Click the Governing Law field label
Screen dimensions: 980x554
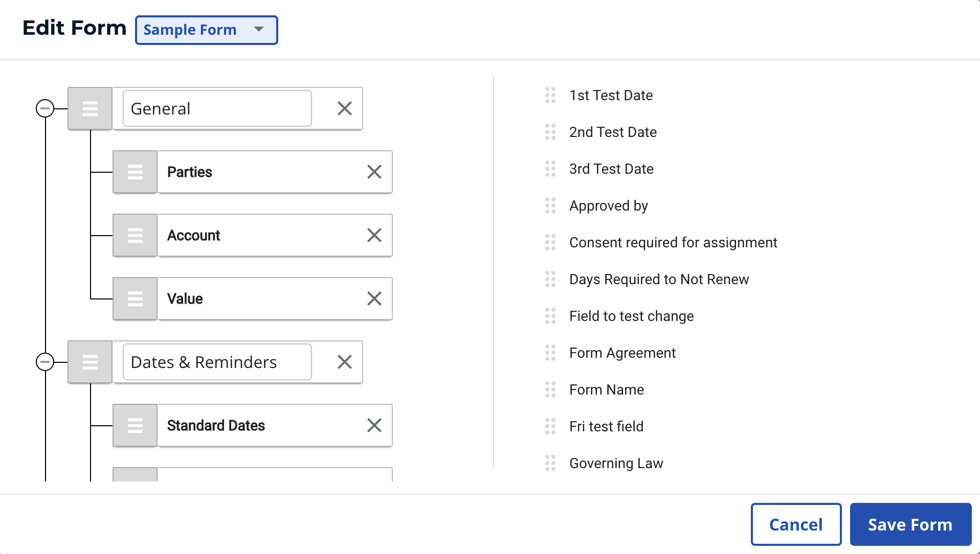[616, 464]
